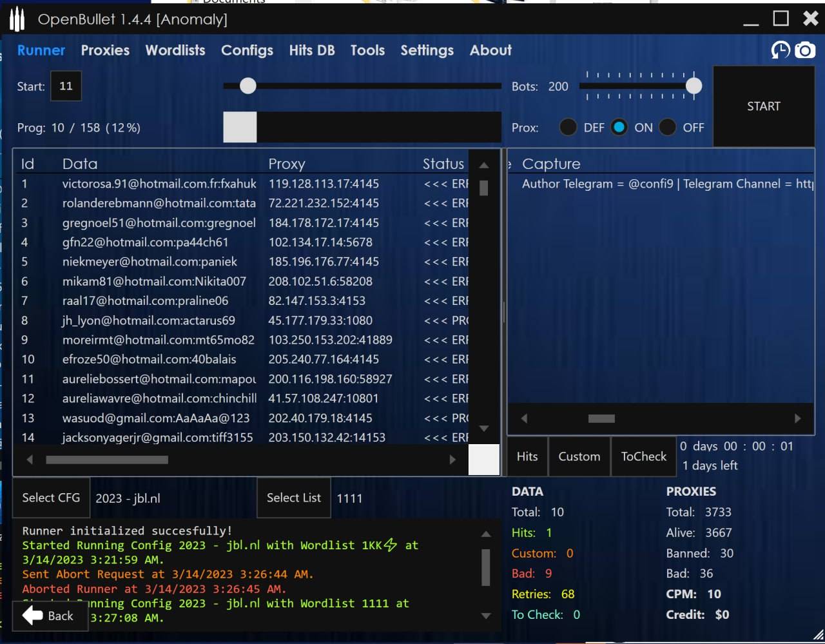Click the clock history icon
Image resolution: width=825 pixels, height=644 pixels.
[781, 50]
